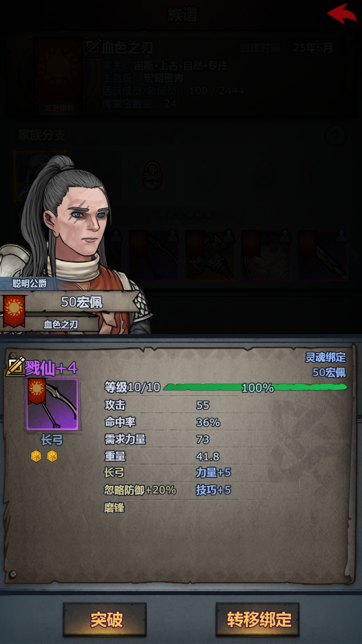Tap the 磨锋 trait text

click(x=114, y=507)
